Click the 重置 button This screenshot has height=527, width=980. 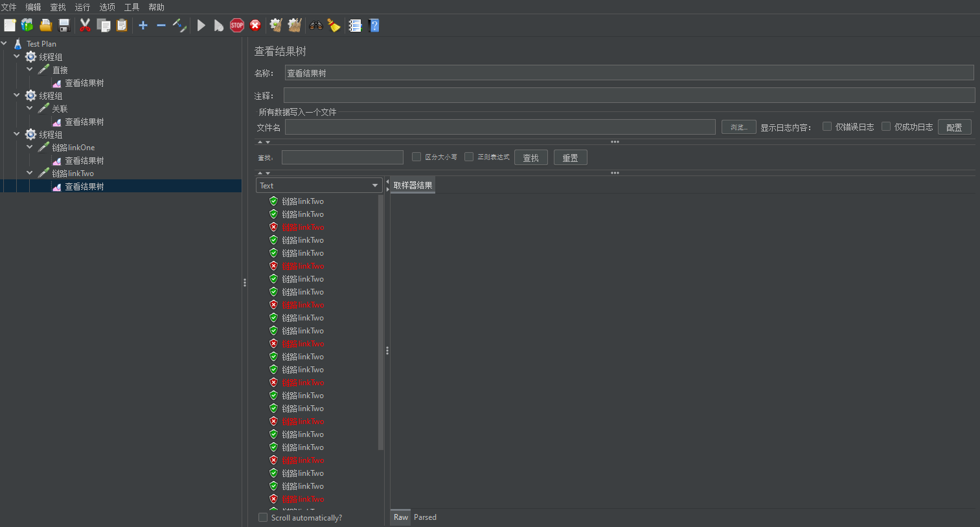coord(570,157)
